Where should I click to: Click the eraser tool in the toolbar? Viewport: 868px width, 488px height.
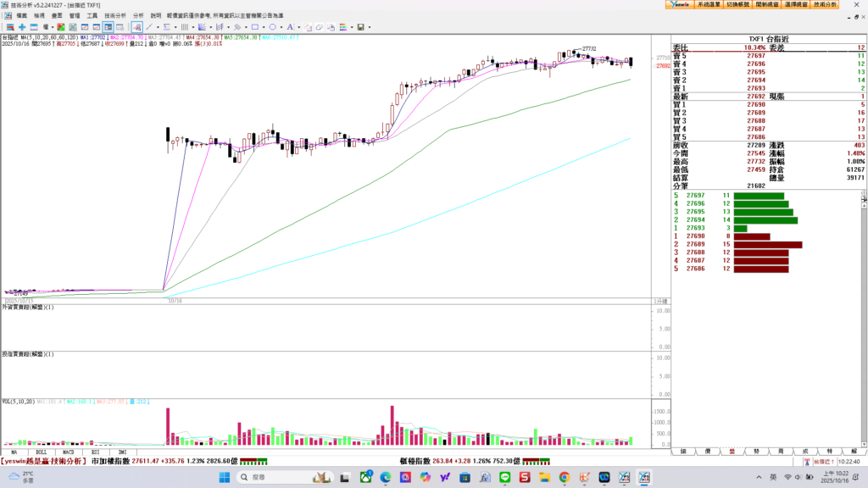[319, 27]
